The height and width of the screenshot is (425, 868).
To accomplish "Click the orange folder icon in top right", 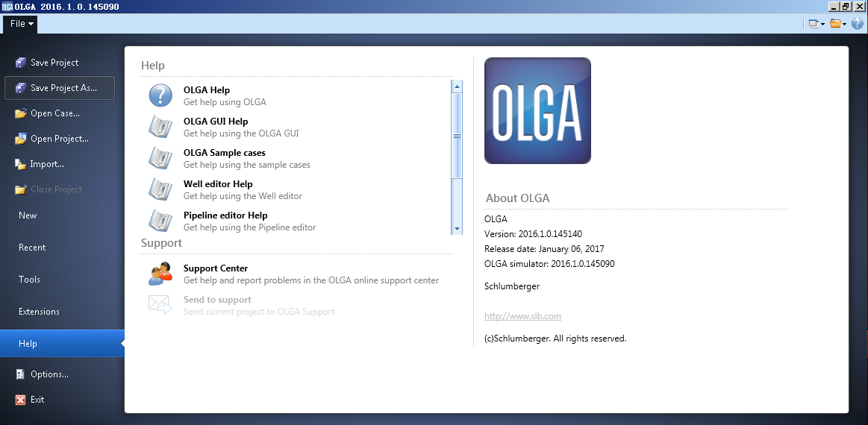I will pos(835,24).
